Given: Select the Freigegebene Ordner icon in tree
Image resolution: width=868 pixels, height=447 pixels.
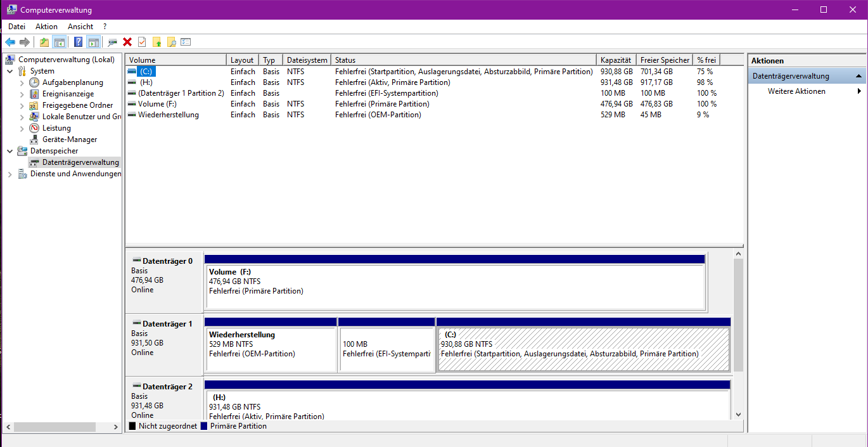Looking at the screenshot, I should pos(35,105).
